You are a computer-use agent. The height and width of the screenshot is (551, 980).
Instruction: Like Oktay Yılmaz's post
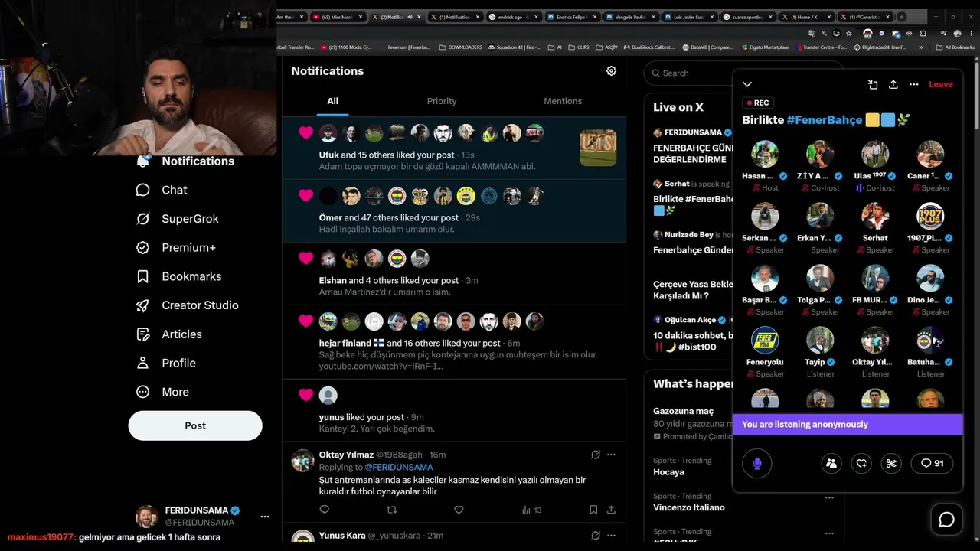(459, 510)
